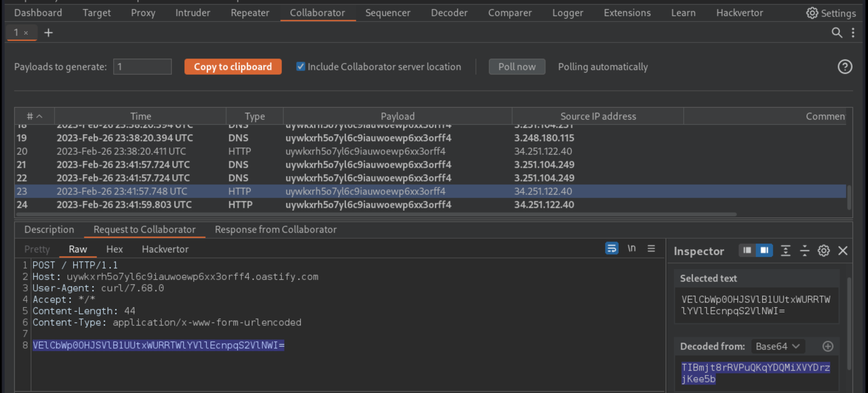Click the Source IP address column header
868x393 pixels.
click(598, 116)
